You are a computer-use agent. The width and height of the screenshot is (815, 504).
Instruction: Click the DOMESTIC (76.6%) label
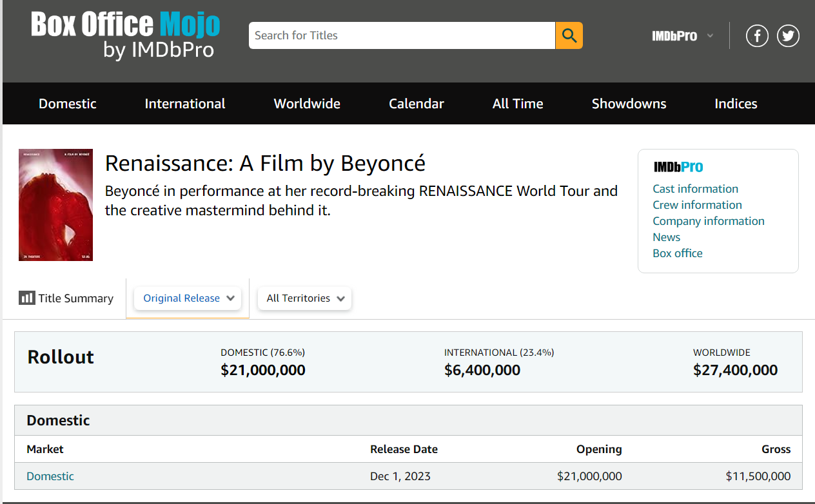tap(263, 353)
